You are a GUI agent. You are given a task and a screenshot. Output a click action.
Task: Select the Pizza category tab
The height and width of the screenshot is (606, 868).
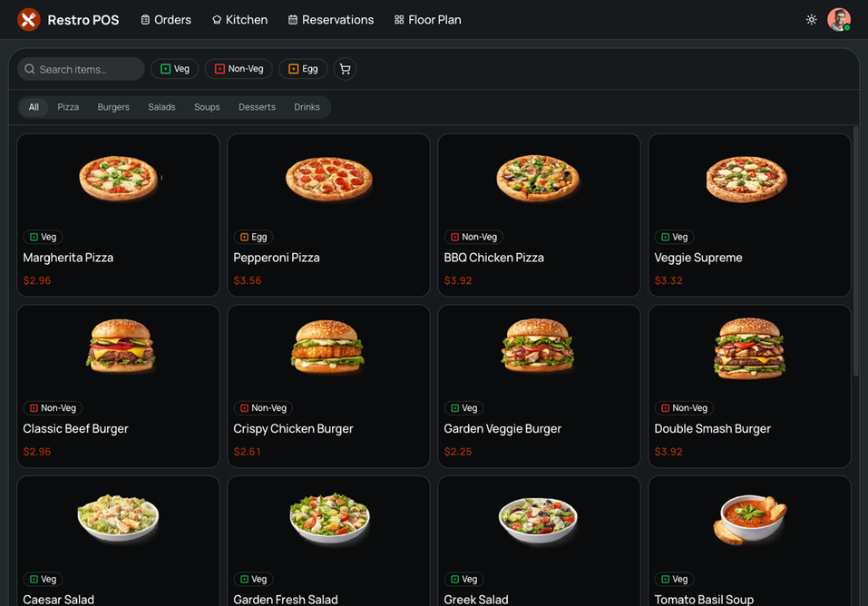pos(68,107)
